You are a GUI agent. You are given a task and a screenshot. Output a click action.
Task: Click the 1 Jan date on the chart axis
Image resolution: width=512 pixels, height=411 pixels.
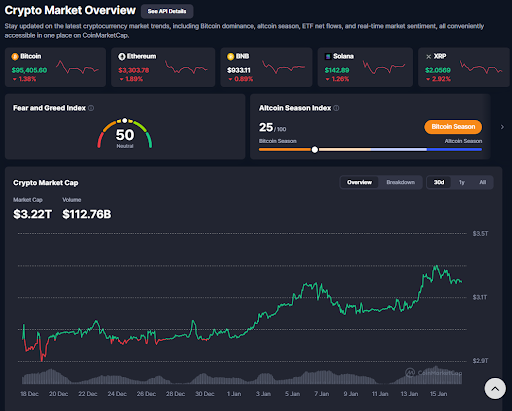234,394
